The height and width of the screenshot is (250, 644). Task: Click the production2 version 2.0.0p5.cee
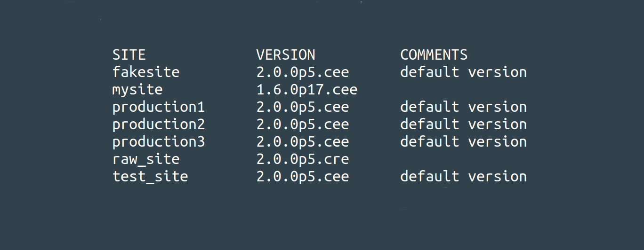[303, 125]
